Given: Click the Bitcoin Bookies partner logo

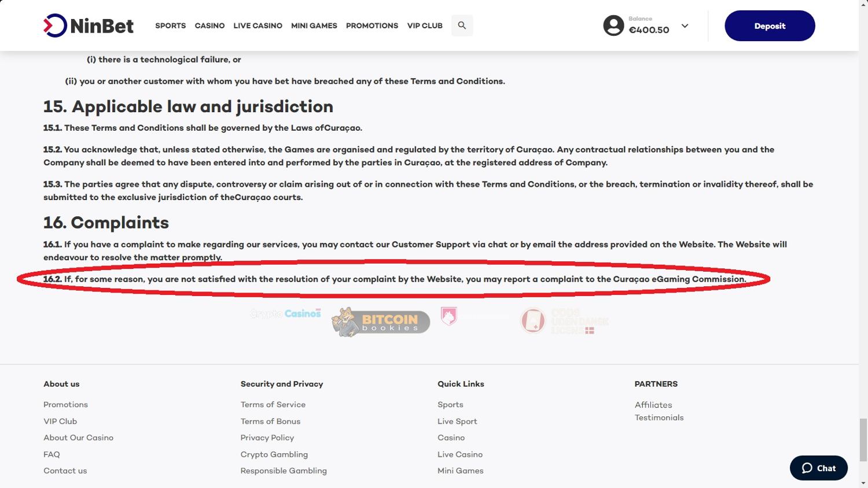Looking at the screenshot, I should click(x=381, y=322).
